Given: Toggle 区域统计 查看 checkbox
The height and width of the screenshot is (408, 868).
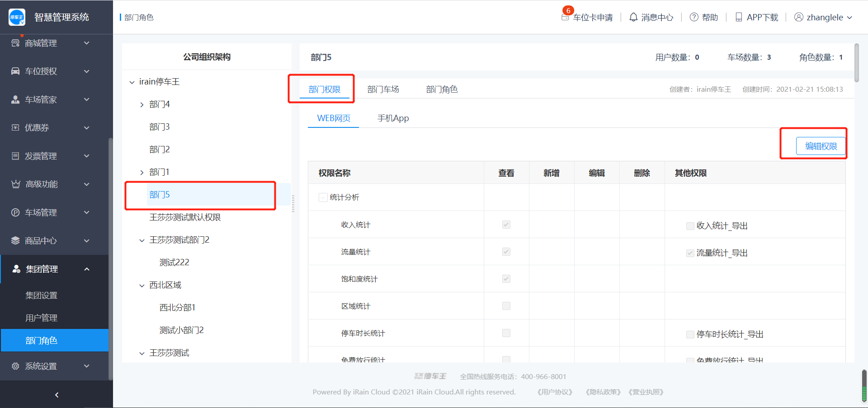Looking at the screenshot, I should pos(506,306).
